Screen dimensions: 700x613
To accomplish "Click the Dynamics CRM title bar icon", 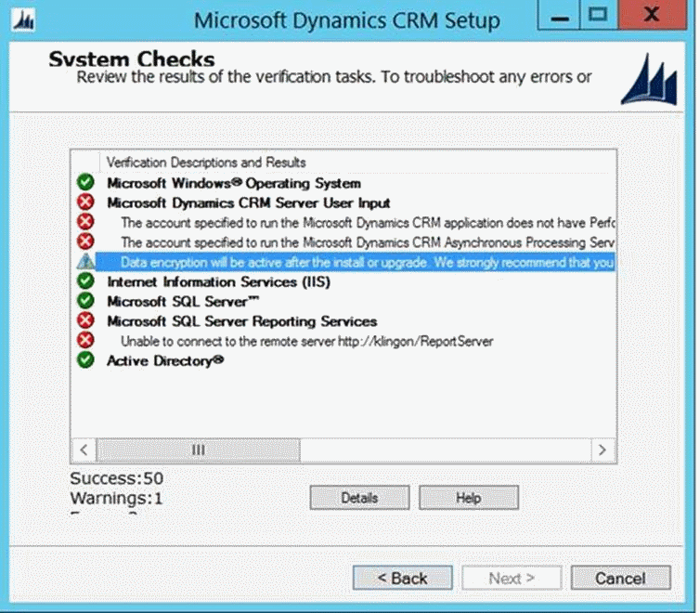I will [23, 20].
